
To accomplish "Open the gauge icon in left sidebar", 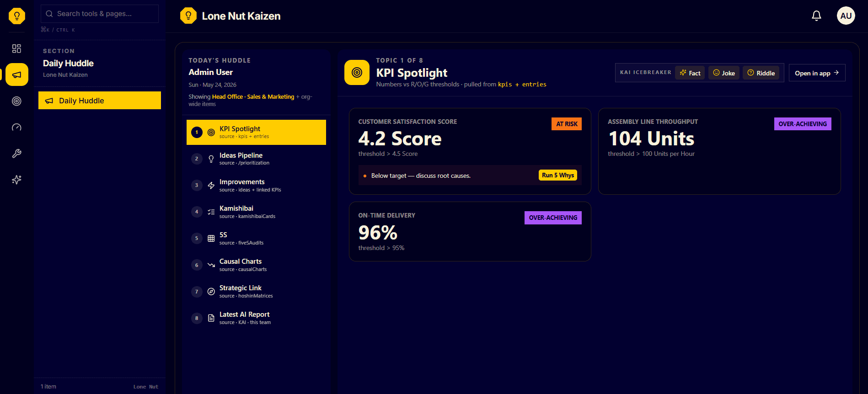I will (x=16, y=127).
